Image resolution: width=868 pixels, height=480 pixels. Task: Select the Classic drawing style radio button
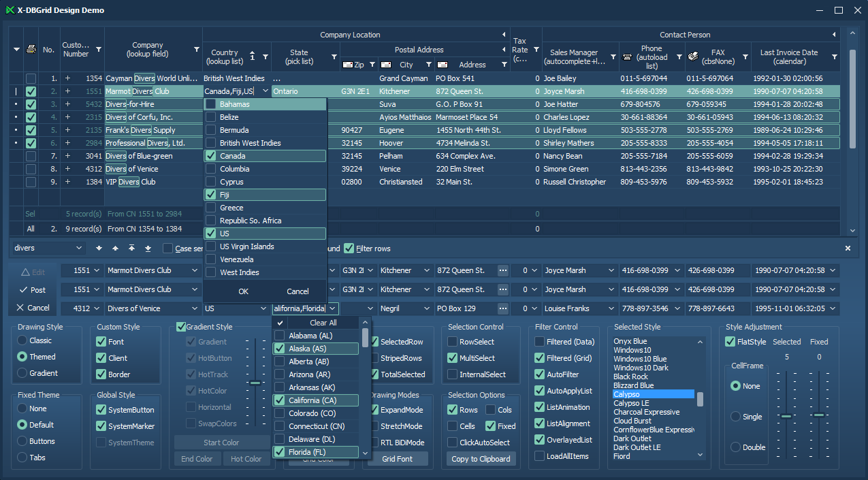pos(22,340)
